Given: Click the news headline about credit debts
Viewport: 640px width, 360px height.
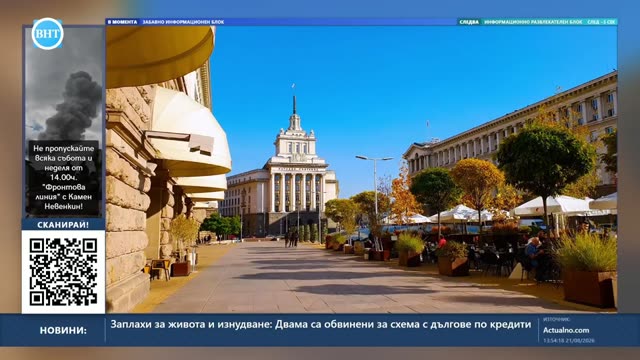Looking at the screenshot, I should 321,324.
